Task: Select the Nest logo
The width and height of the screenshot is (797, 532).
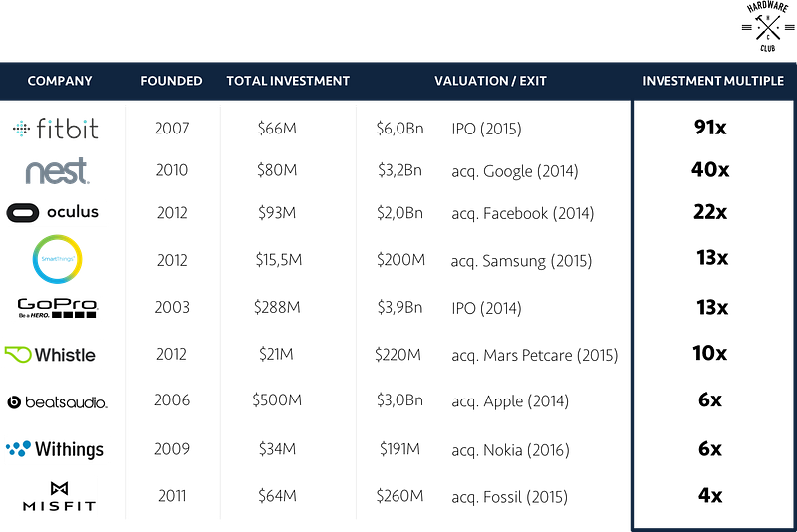Action: 57,170
